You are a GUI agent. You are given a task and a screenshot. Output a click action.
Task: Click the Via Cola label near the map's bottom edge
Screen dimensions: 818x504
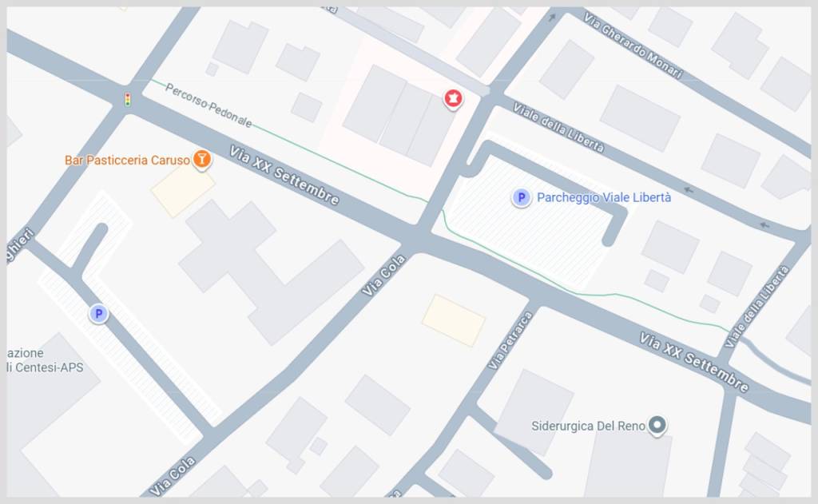point(173,475)
